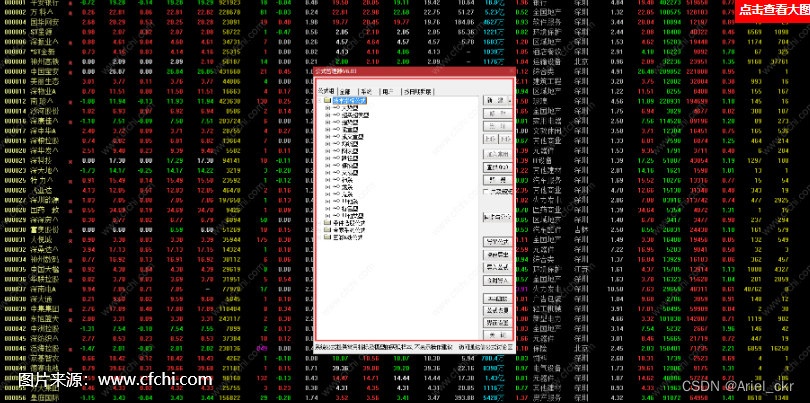The width and height of the screenshot is (810, 403).
Task: Click stock code 000002 in the list
Action: tap(15, 12)
